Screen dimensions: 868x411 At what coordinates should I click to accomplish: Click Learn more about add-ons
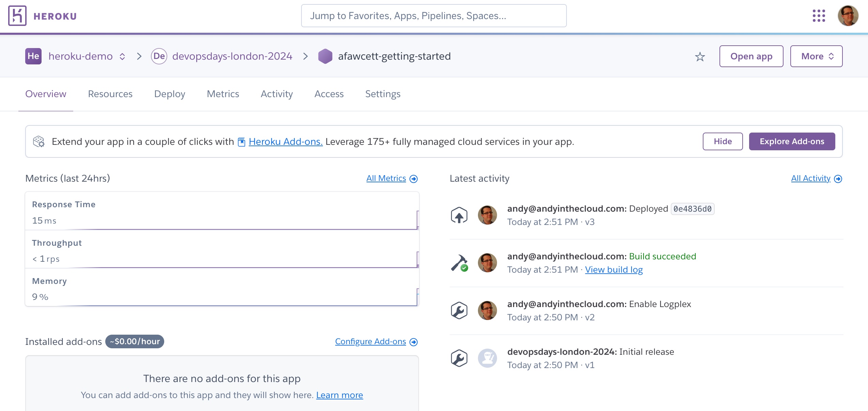(x=339, y=395)
